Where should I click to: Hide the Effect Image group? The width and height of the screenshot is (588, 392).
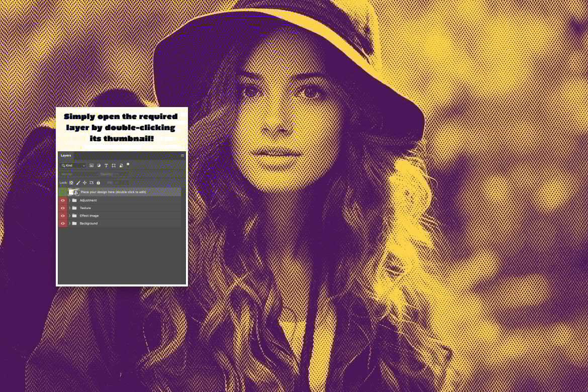(x=63, y=216)
